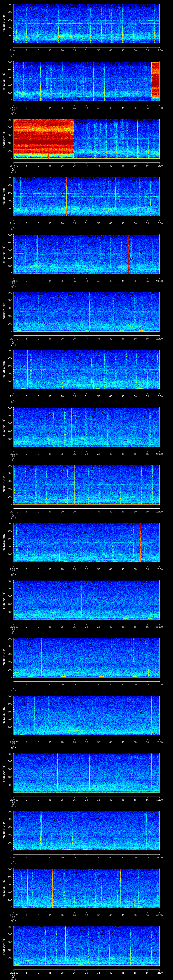Click the red spike near 16 seconds in the 2:31:00 panel
The width and height of the screenshot is (173, 980).
tap(53, 888)
